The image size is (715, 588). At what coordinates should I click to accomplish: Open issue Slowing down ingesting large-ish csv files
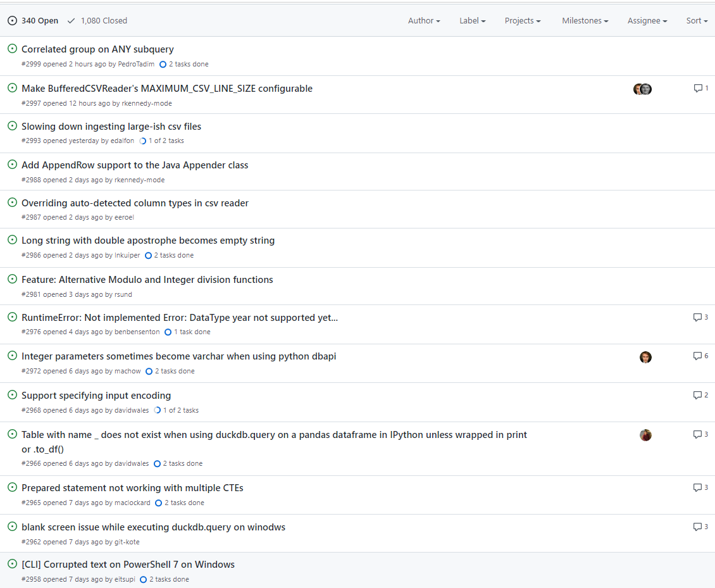pyautogui.click(x=111, y=127)
